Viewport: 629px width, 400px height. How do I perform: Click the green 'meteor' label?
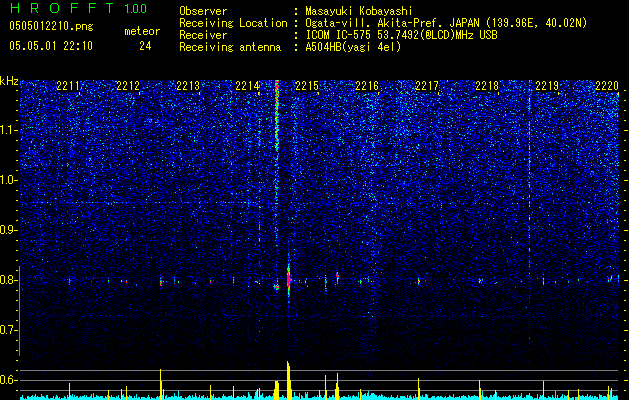pyautogui.click(x=142, y=31)
